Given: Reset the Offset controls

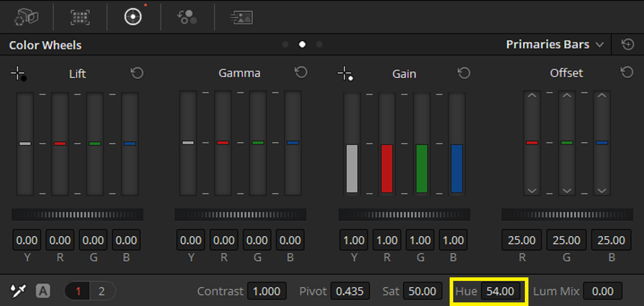Looking at the screenshot, I should [627, 73].
